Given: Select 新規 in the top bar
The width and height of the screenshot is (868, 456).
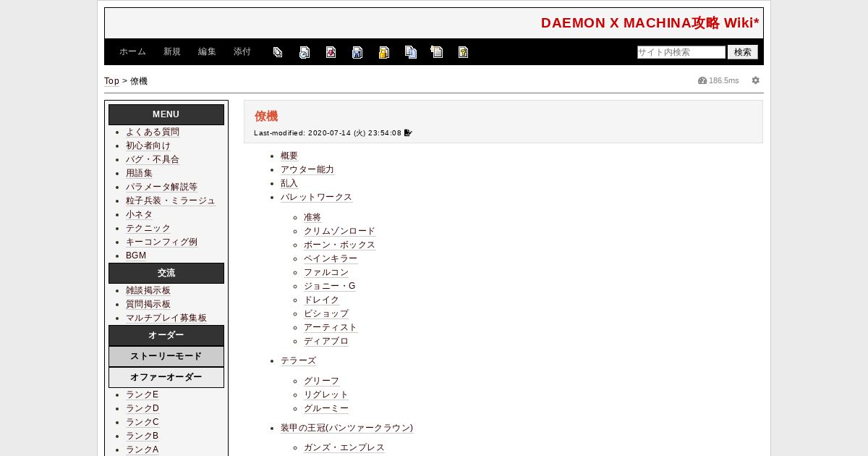Looking at the screenshot, I should click(172, 52).
